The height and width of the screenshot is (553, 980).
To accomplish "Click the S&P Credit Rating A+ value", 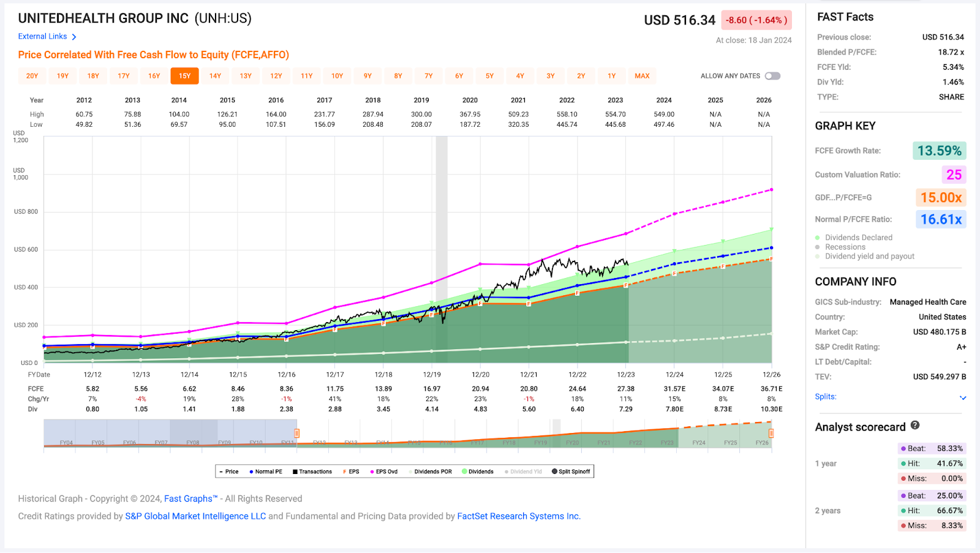I will point(961,347).
